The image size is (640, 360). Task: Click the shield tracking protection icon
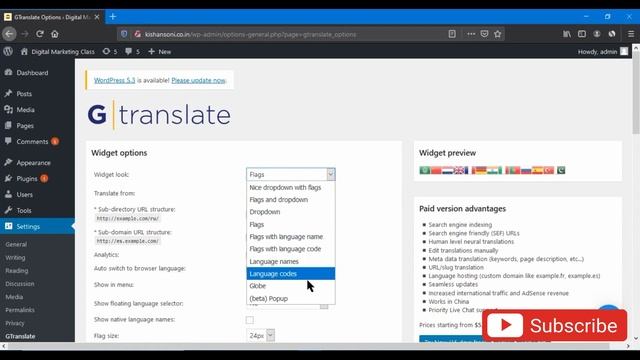click(124, 34)
